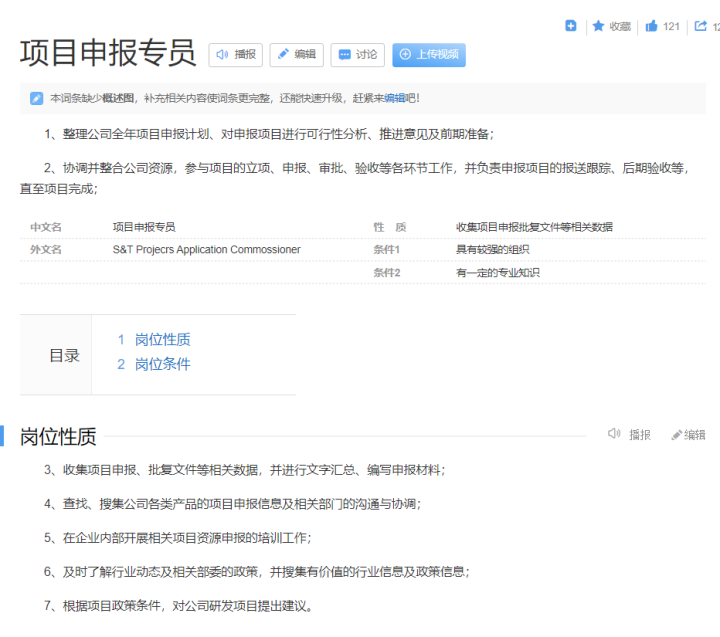Click the like count 121
The height and width of the screenshot is (637, 720).
pos(671,26)
